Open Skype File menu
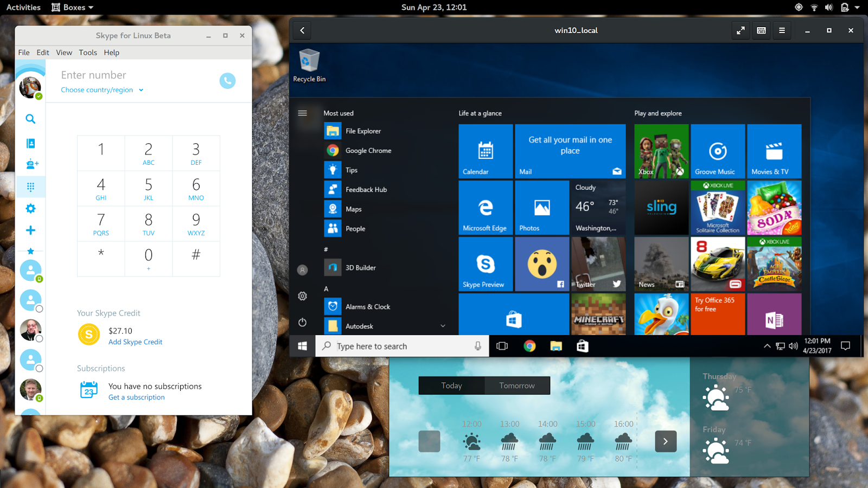 24,53
